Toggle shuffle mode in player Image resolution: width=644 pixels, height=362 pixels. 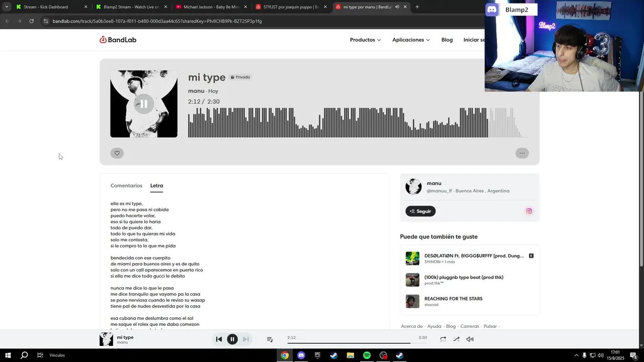point(456,339)
